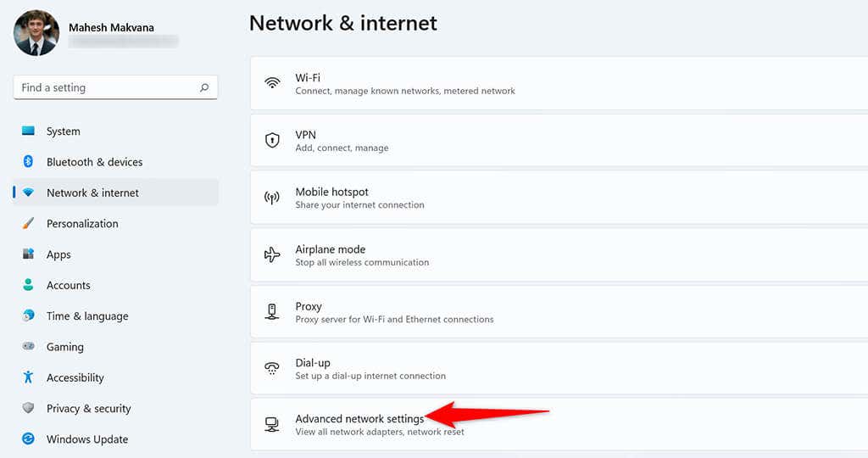Click the user profile picture

(36, 33)
